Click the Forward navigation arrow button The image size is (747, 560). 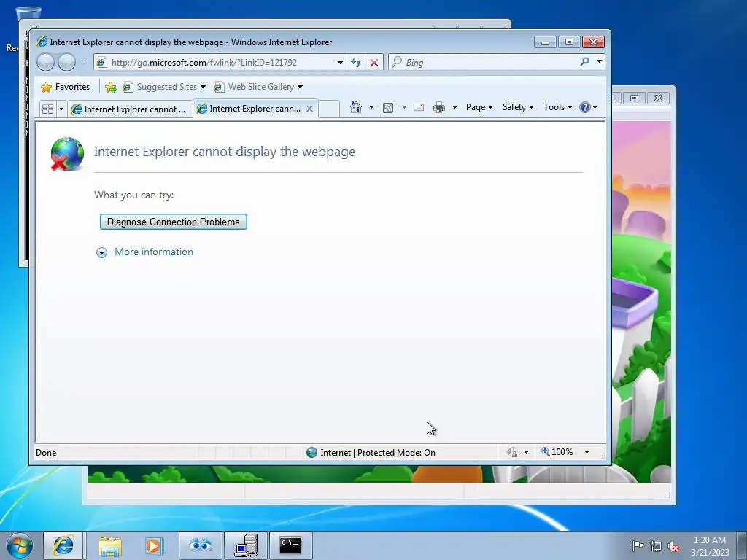66,63
